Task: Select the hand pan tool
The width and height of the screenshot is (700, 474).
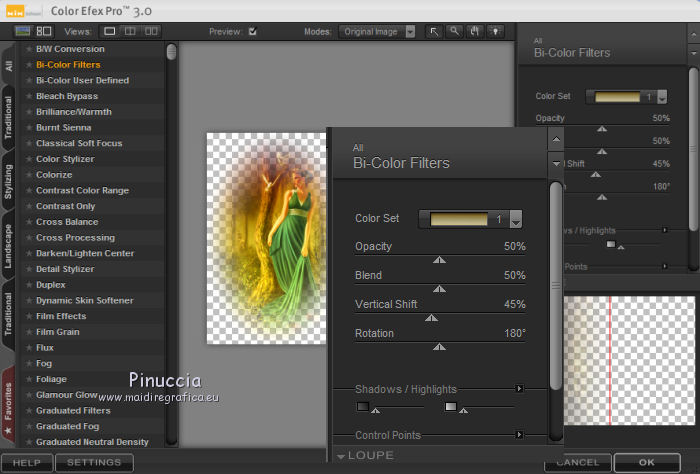Action: [x=474, y=31]
